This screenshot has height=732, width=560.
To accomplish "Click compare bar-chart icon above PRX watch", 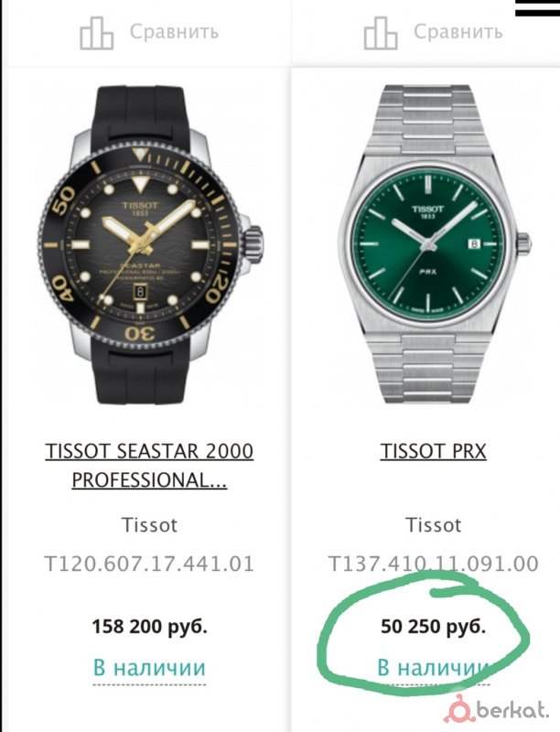I will [380, 32].
